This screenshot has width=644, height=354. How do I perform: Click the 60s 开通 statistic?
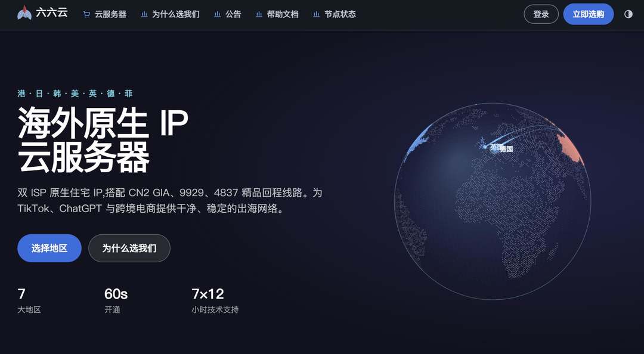pyautogui.click(x=116, y=300)
